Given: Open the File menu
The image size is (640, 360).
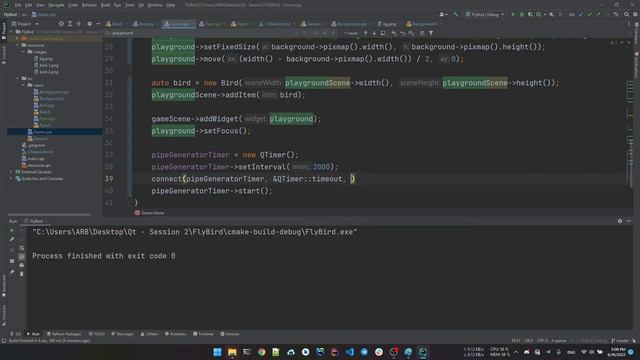Looking at the screenshot, I should (18, 5).
